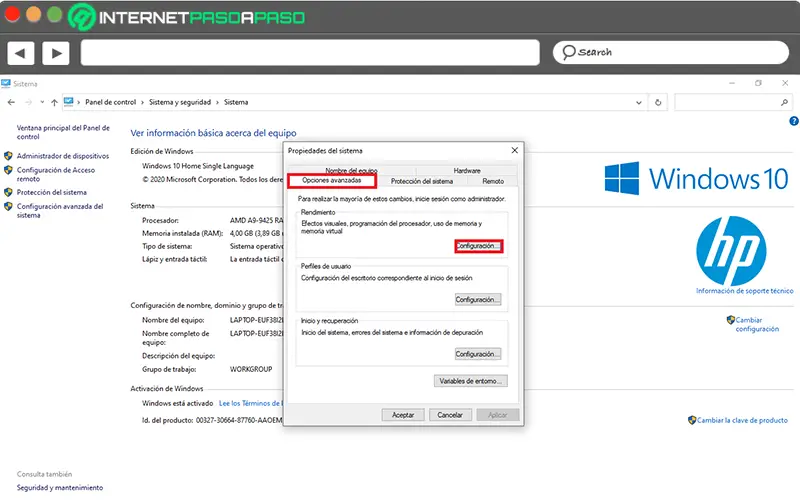The height and width of the screenshot is (500, 800).
Task: Refresh the Sistema window with the reload icon
Action: [658, 103]
